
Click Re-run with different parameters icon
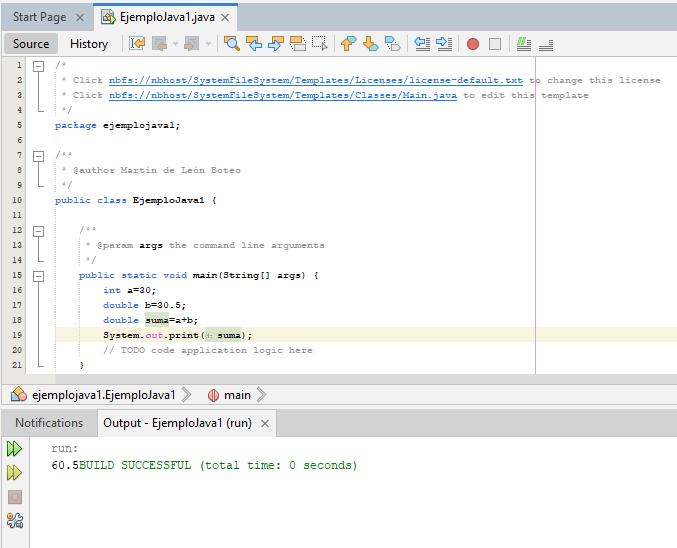pyautogui.click(x=14, y=473)
